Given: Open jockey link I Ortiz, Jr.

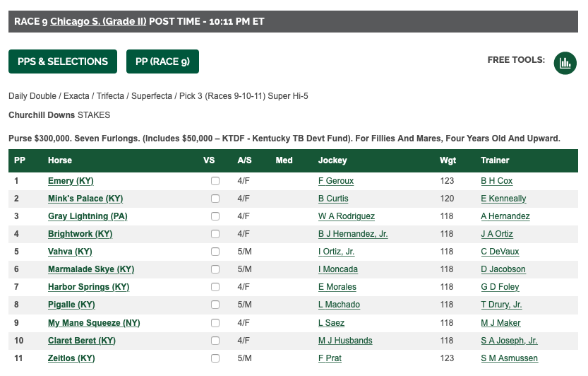Looking at the screenshot, I should pos(337,252).
